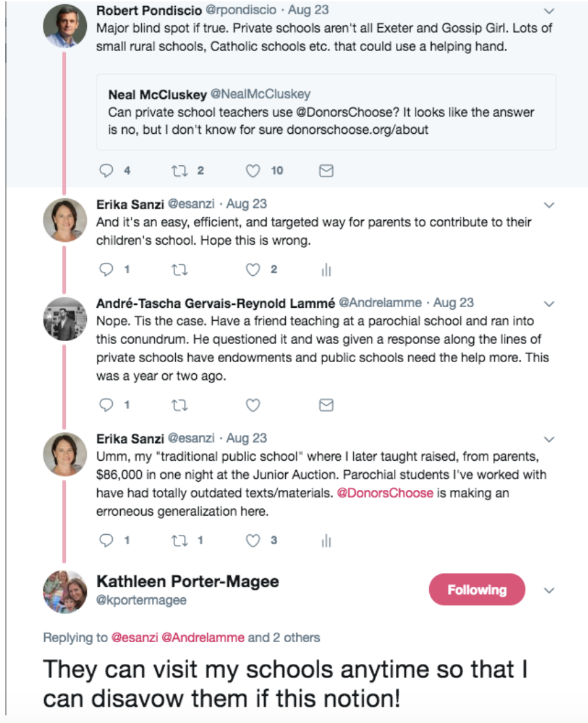The image size is (588, 723).
Task: Like Erika Sanzi's Junior Auction tweet
Action: (x=253, y=541)
